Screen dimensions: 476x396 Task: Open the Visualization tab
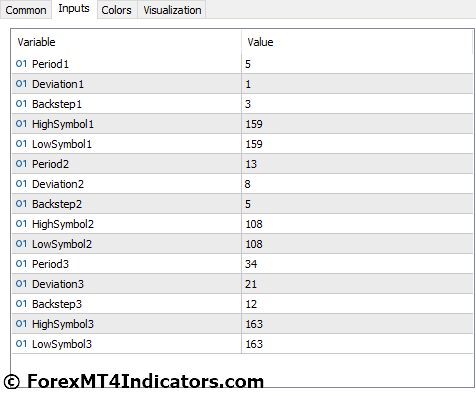pos(172,10)
